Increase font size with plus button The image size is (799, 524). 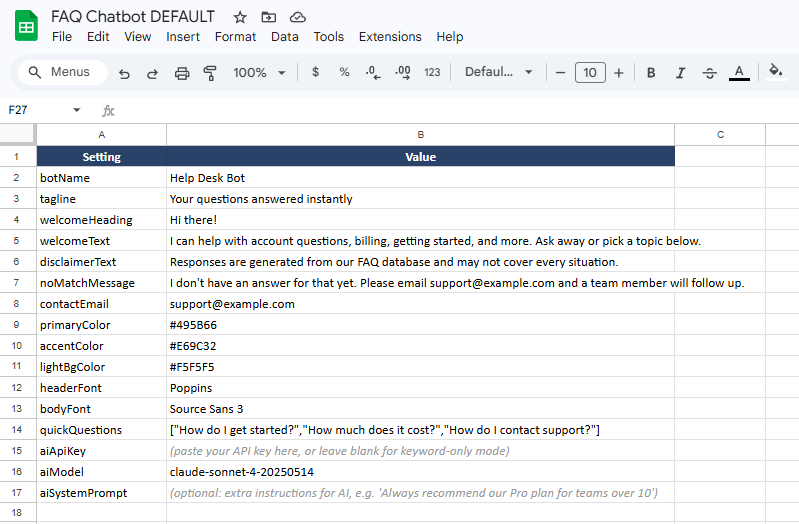pyautogui.click(x=619, y=73)
